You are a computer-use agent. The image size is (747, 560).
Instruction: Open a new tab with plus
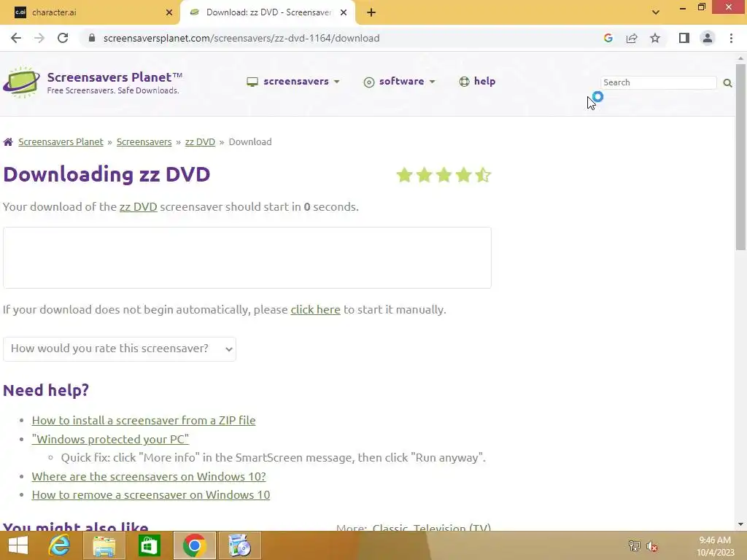tap(371, 12)
